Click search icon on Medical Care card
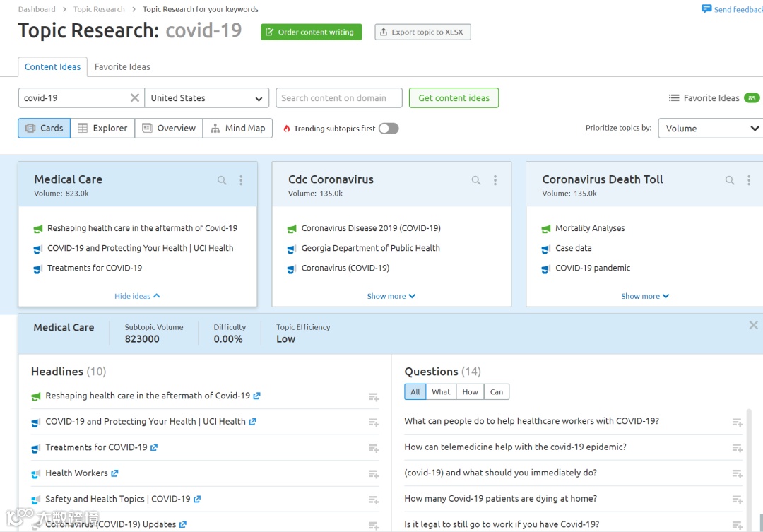 pyautogui.click(x=222, y=181)
